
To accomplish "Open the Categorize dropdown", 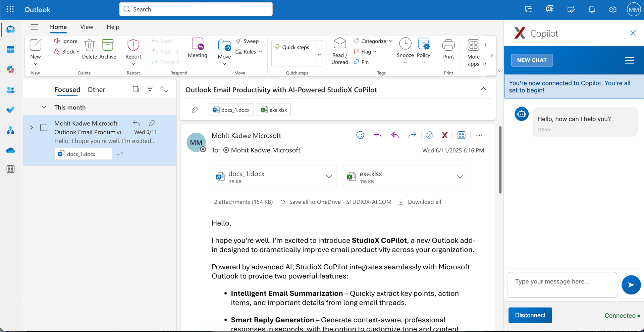I will click(x=373, y=41).
